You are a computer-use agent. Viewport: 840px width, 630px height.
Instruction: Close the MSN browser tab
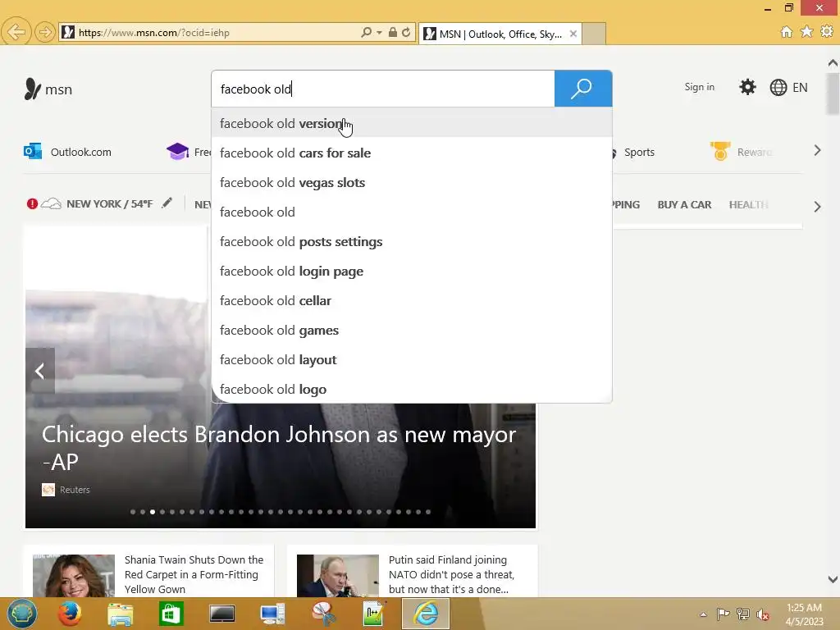pyautogui.click(x=573, y=34)
